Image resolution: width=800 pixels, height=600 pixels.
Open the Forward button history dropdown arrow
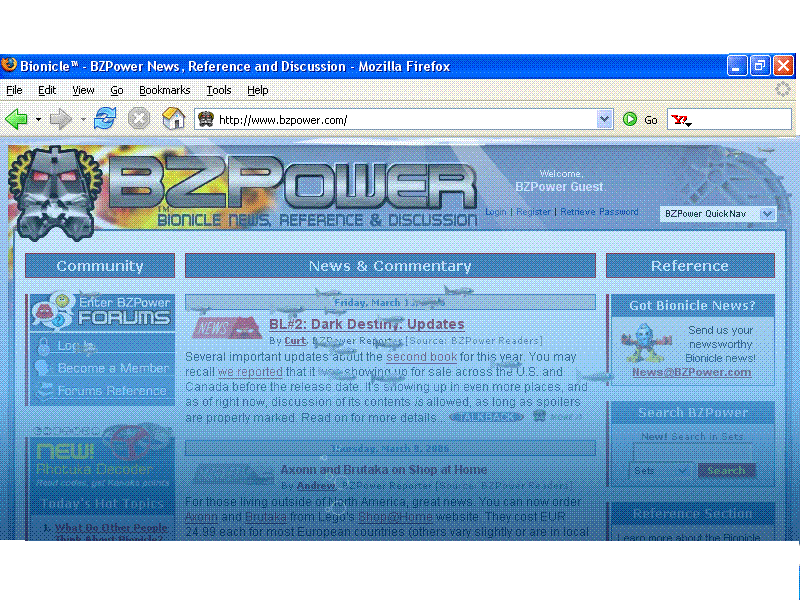[x=83, y=120]
